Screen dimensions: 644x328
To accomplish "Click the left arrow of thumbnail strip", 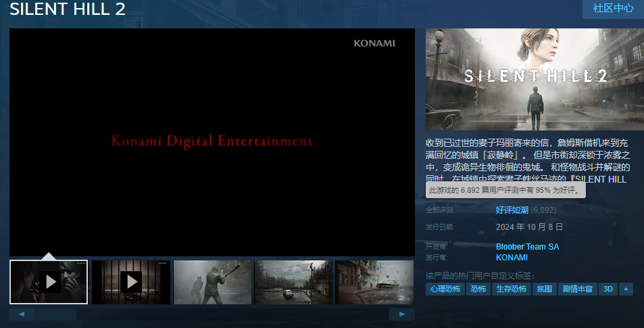I will pyautogui.click(x=22, y=314).
